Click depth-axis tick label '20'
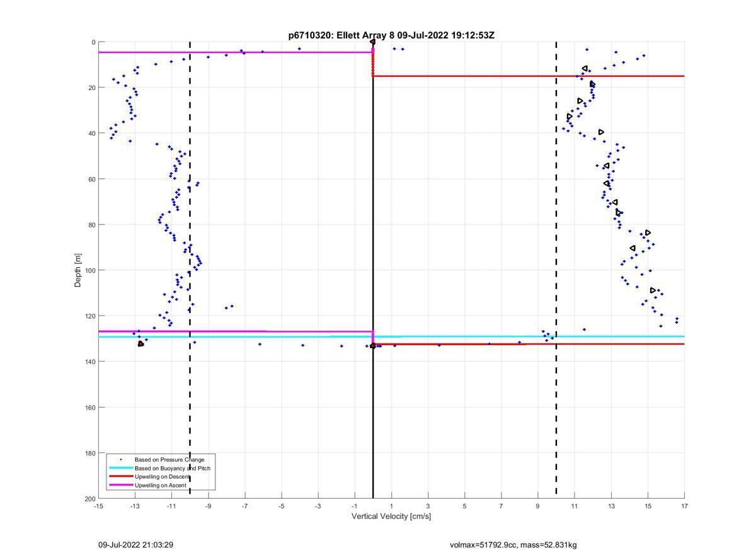The image size is (756, 560). tap(91, 88)
